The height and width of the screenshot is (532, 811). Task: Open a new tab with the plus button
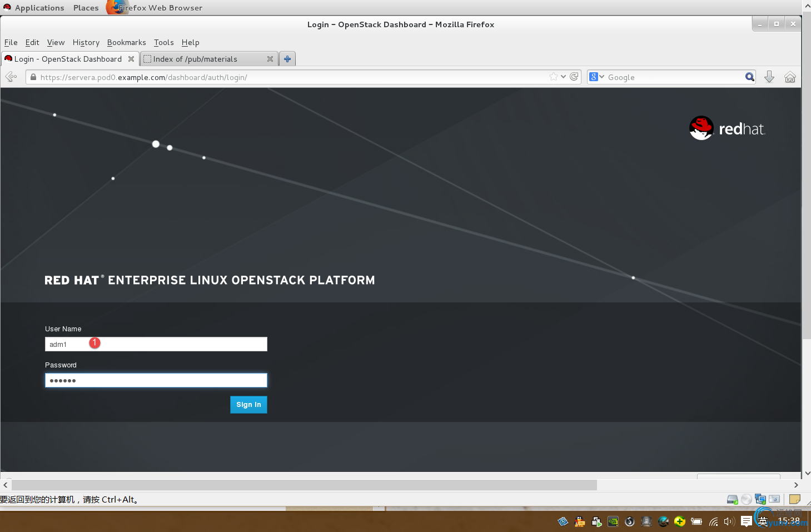[x=287, y=59]
